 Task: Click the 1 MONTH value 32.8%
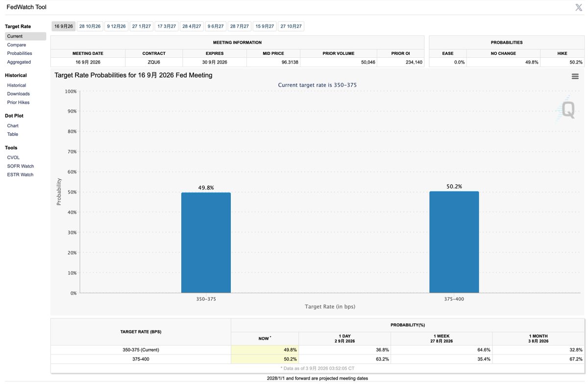point(576,350)
